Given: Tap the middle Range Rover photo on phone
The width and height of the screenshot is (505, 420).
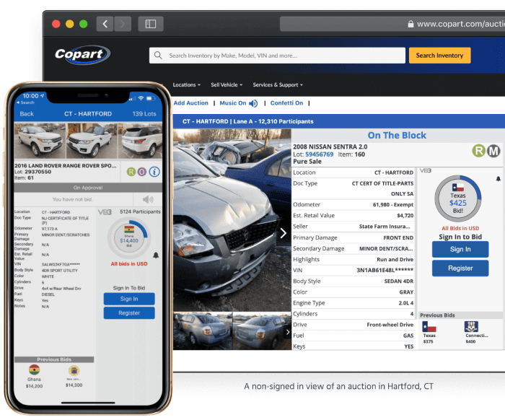Looking at the screenshot, I should [92, 141].
